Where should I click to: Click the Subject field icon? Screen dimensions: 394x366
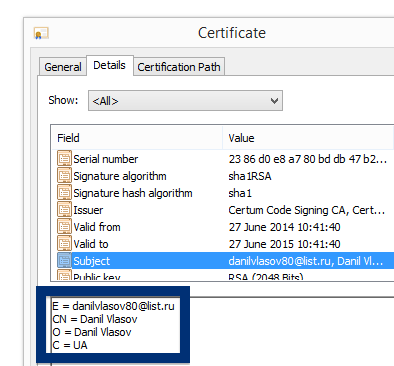pyautogui.click(x=64, y=260)
